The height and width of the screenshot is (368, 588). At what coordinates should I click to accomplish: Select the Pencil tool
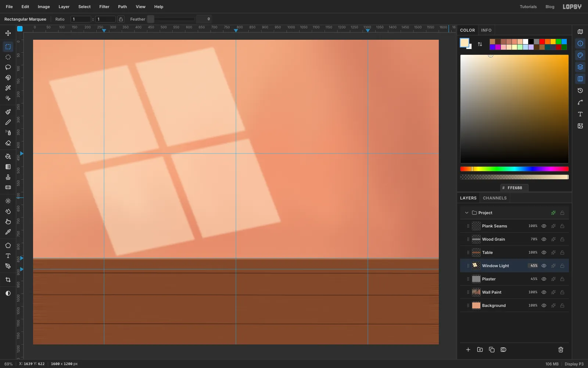[8, 122]
